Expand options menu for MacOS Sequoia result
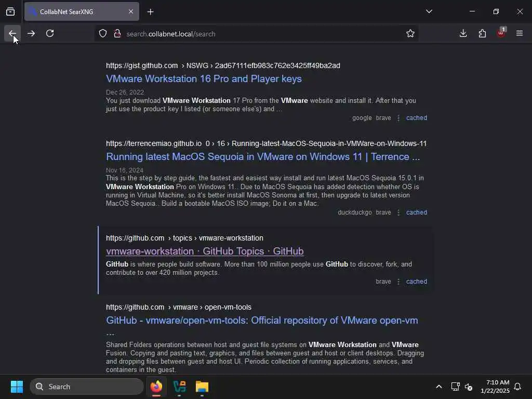The height and width of the screenshot is (399, 532). [x=398, y=212]
